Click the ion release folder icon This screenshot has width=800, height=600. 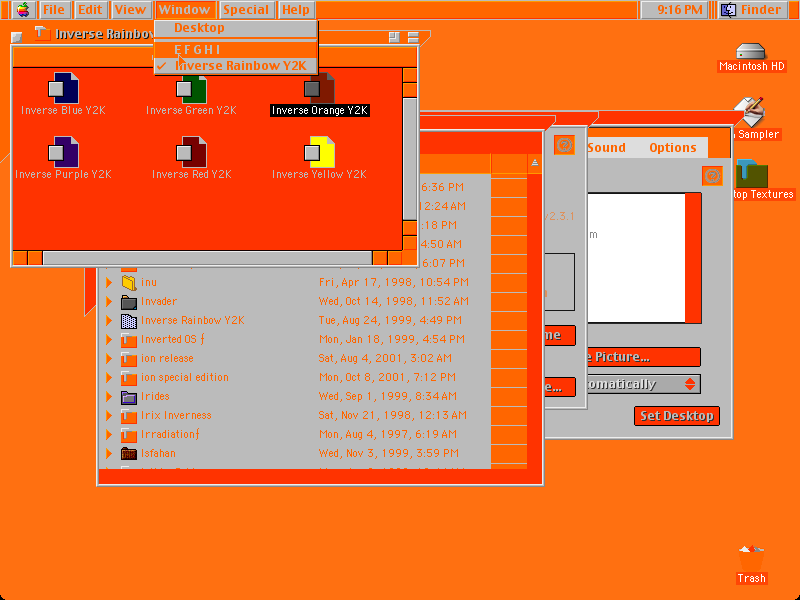129,359
